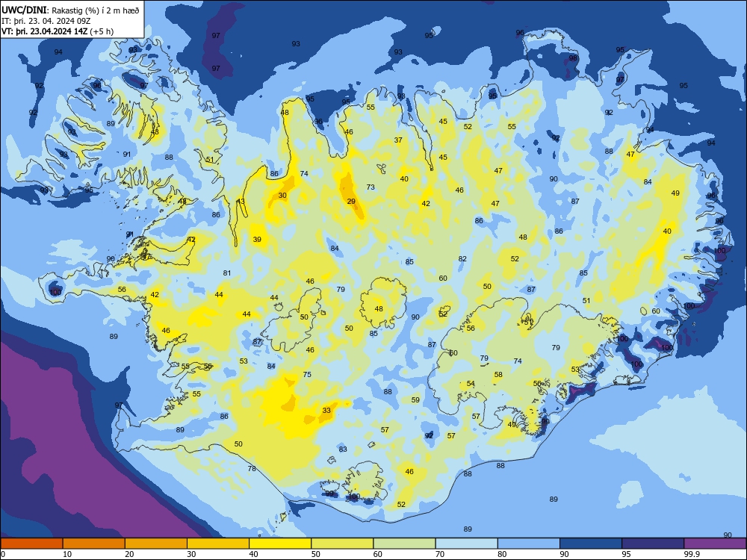Pick the yellow-green 60–70 legend swatch
This screenshot has height=560, width=747.
(404, 544)
